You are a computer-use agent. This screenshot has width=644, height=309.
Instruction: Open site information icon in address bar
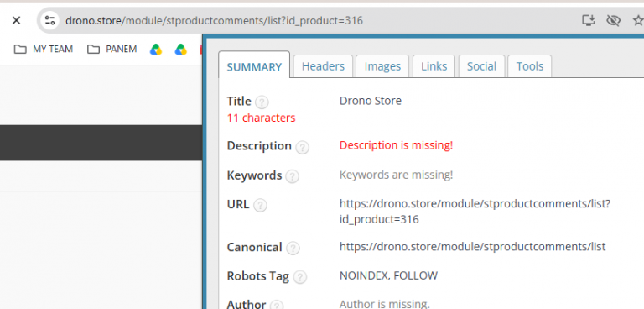coord(50,20)
